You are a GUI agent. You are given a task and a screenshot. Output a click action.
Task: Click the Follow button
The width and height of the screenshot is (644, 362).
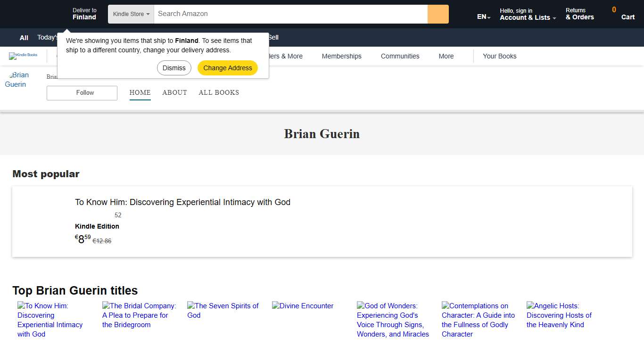point(82,93)
